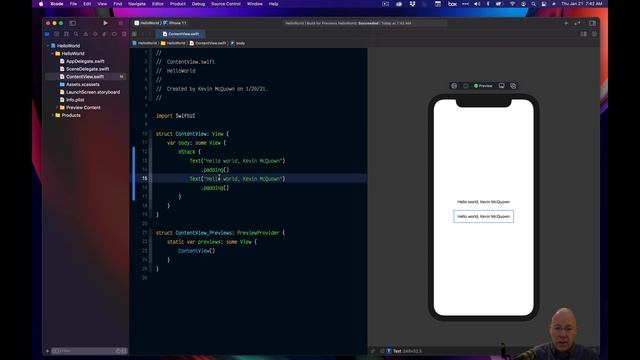Collapse the HelloWorld project root
Screen dimensions: 640x360
click(x=48, y=46)
